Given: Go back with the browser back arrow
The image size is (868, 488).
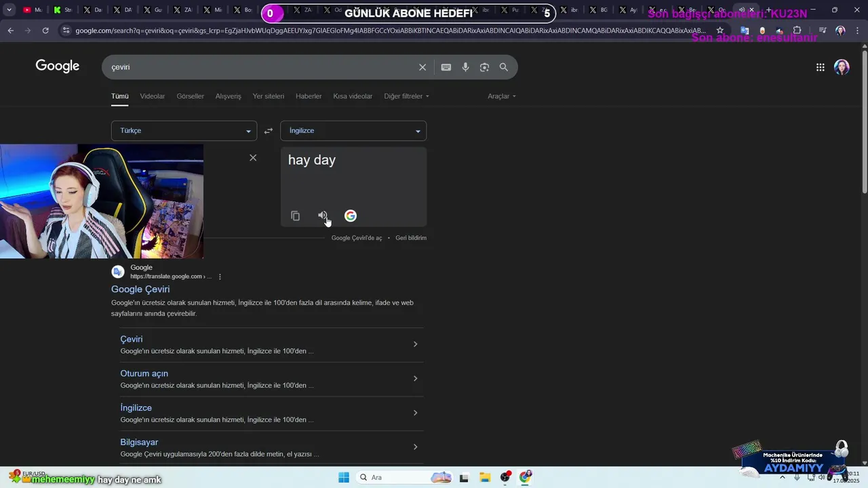Looking at the screenshot, I should (10, 30).
